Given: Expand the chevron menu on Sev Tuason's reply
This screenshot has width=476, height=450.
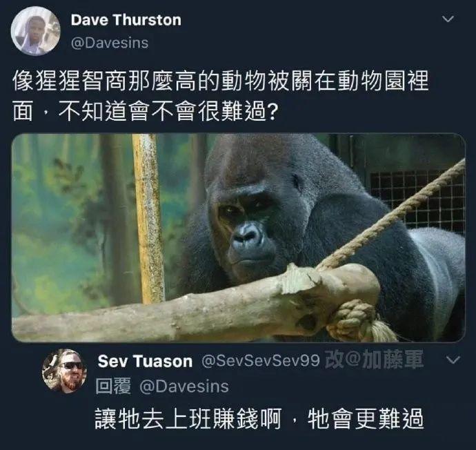Looking at the screenshot, I should click(x=453, y=360).
